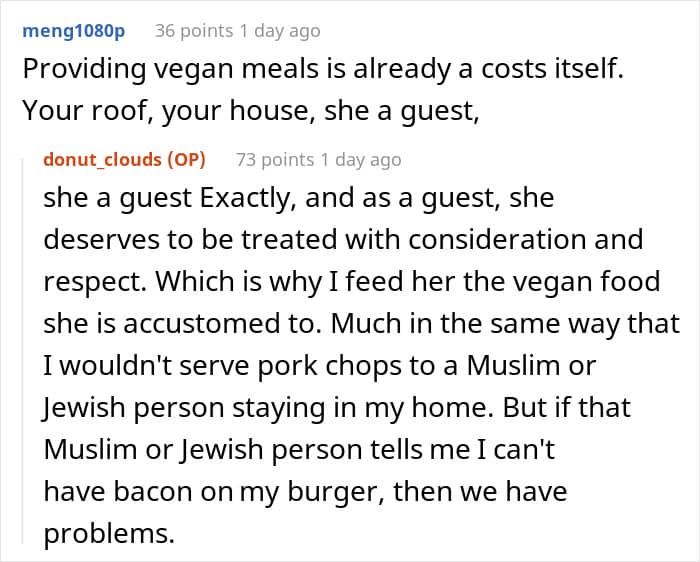Open timestamp link on meng1080p's comment
This screenshot has height=562, width=700.
[279, 30]
